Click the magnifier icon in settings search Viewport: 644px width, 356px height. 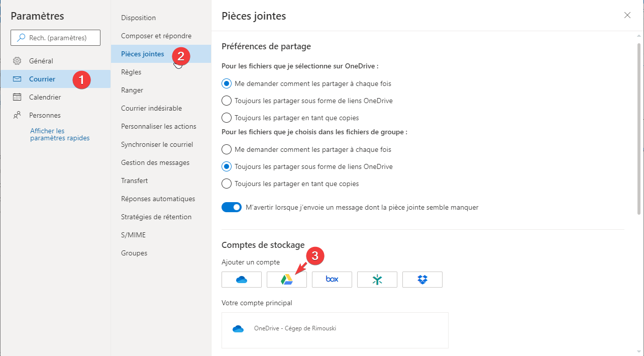pyautogui.click(x=21, y=38)
